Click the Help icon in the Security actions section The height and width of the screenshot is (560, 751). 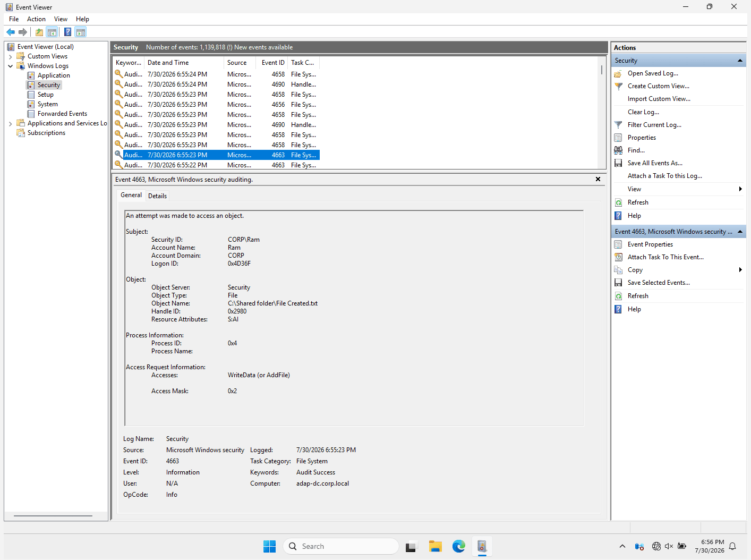coord(618,216)
